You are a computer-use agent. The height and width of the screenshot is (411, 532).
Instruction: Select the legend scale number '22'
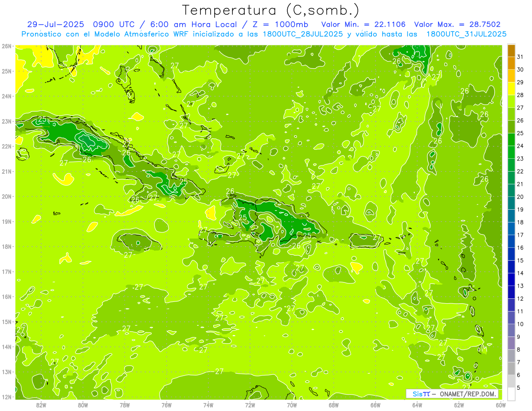[x=520, y=172]
